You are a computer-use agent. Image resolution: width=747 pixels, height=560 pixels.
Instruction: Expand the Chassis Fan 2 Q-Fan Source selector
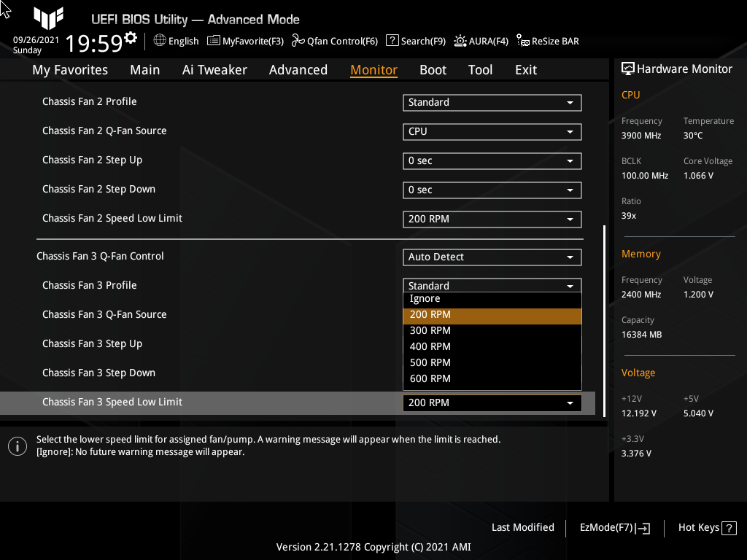[492, 132]
